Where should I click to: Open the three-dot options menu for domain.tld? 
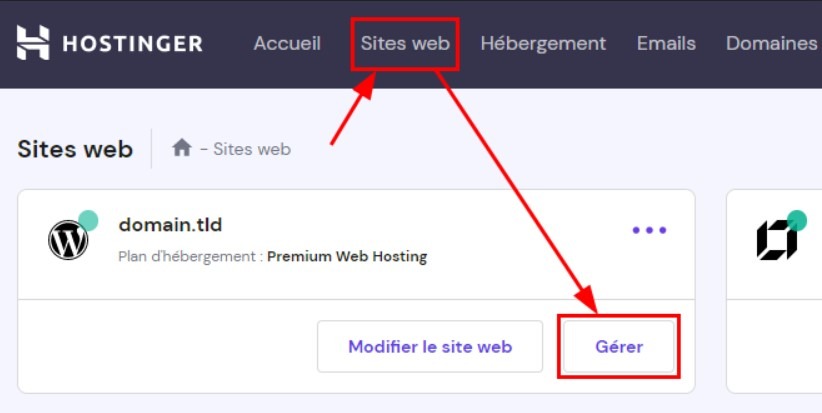pyautogui.click(x=649, y=230)
